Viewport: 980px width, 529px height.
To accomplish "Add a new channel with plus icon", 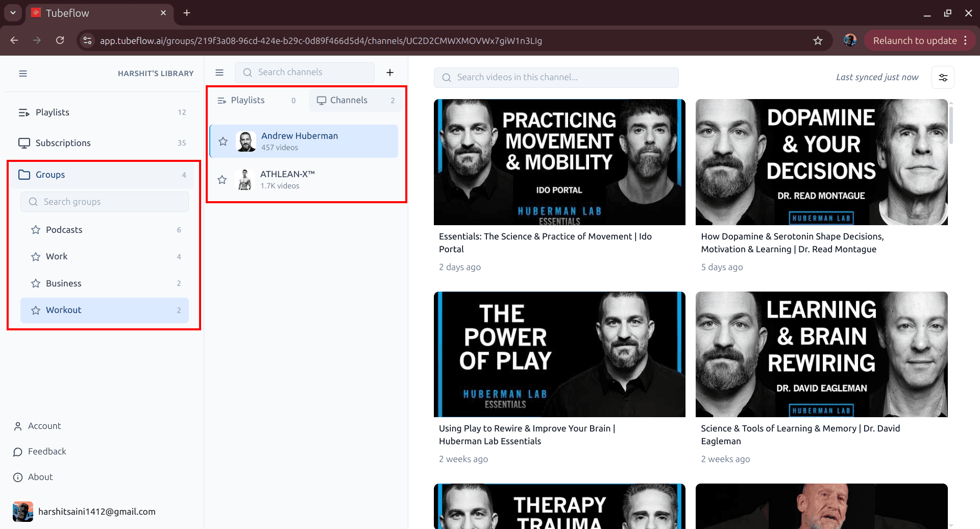I will click(390, 73).
